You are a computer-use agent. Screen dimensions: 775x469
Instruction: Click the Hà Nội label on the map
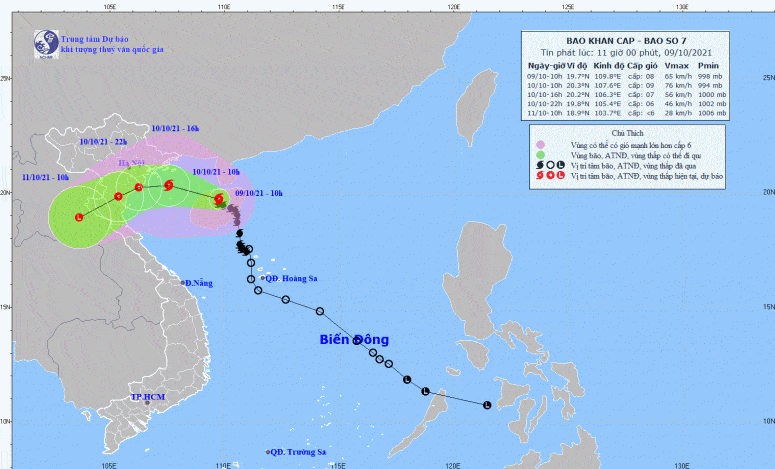coord(132,163)
